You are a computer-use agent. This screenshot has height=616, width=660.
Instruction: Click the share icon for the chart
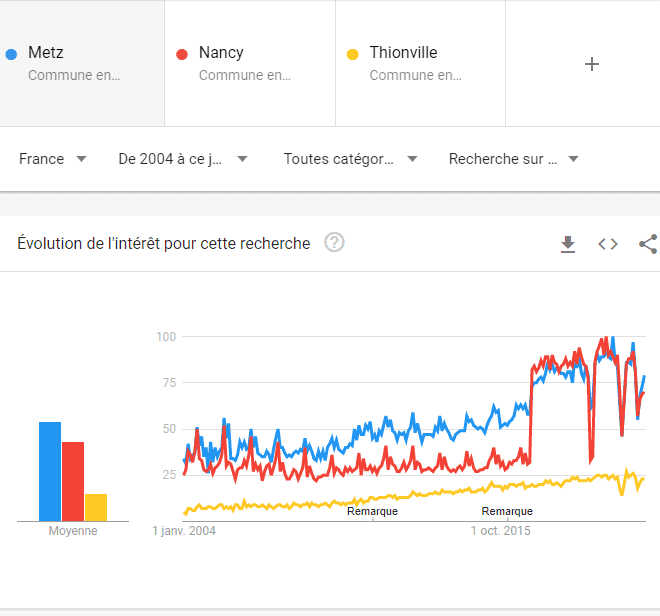point(648,244)
